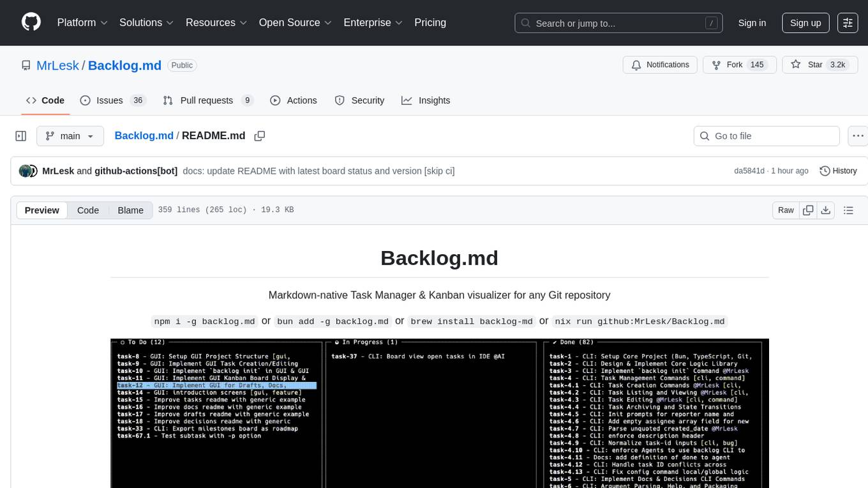Open the github-actions[bot] author link

pos(136,171)
